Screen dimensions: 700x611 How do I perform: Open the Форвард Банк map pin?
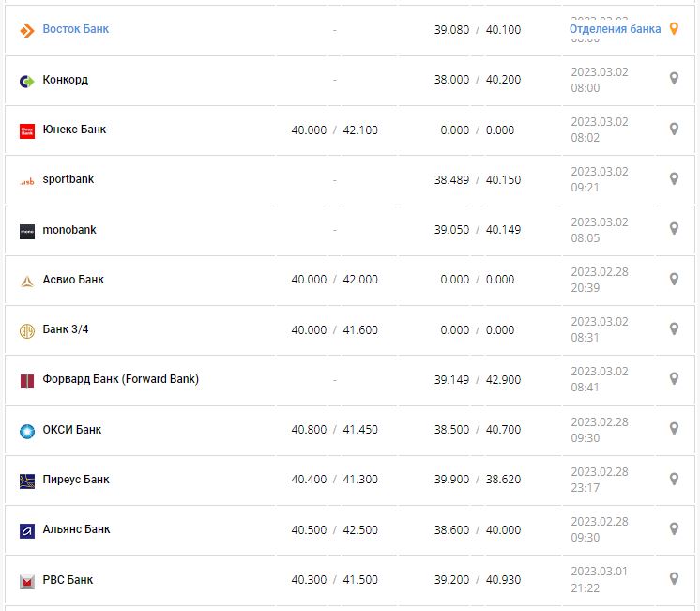click(x=673, y=378)
